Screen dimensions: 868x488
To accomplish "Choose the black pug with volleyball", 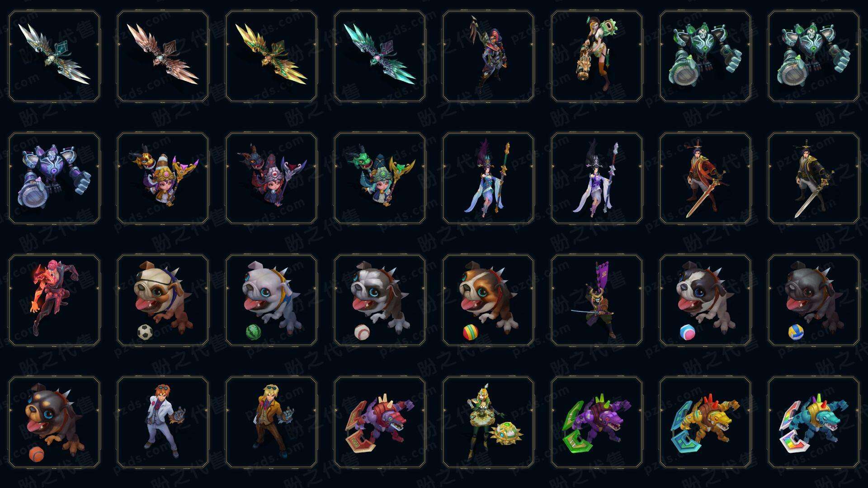I will [x=814, y=300].
